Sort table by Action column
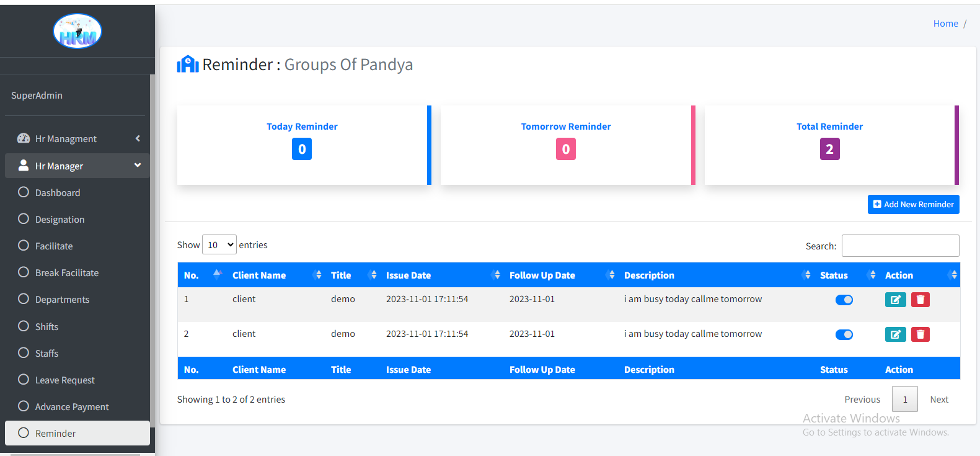Viewport: 980px width, 456px height. coord(919,275)
